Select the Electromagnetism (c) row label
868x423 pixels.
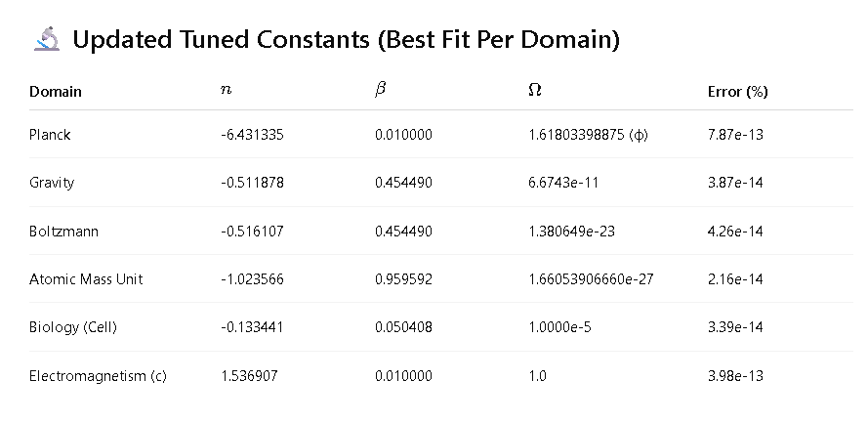coord(98,376)
